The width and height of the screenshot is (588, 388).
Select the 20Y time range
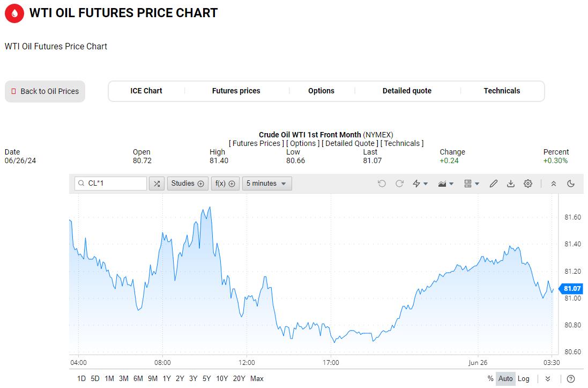coord(239,379)
